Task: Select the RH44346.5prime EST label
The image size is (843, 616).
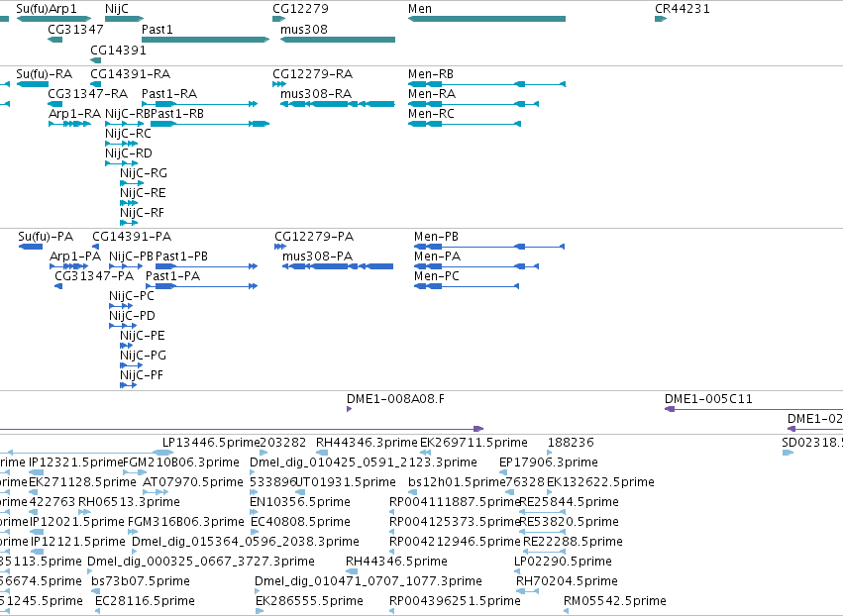Action: point(397,562)
